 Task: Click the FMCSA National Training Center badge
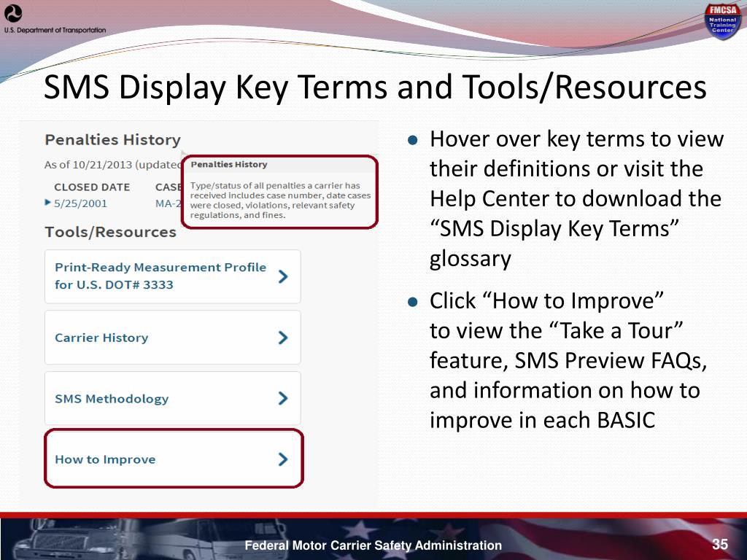click(723, 22)
